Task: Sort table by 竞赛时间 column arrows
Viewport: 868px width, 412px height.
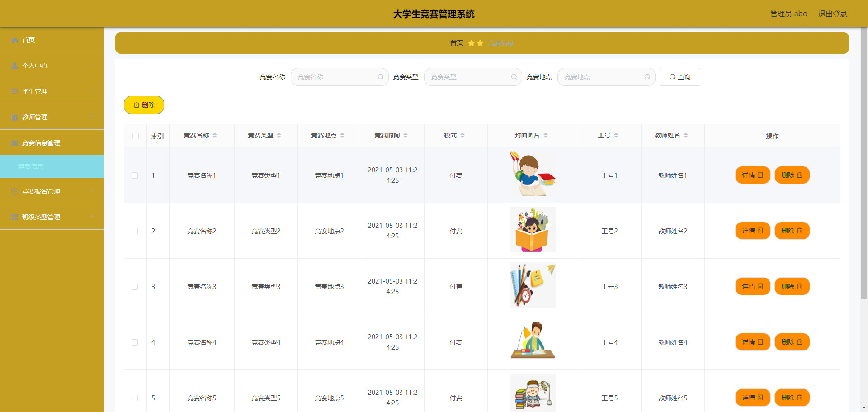Action: 406,135
